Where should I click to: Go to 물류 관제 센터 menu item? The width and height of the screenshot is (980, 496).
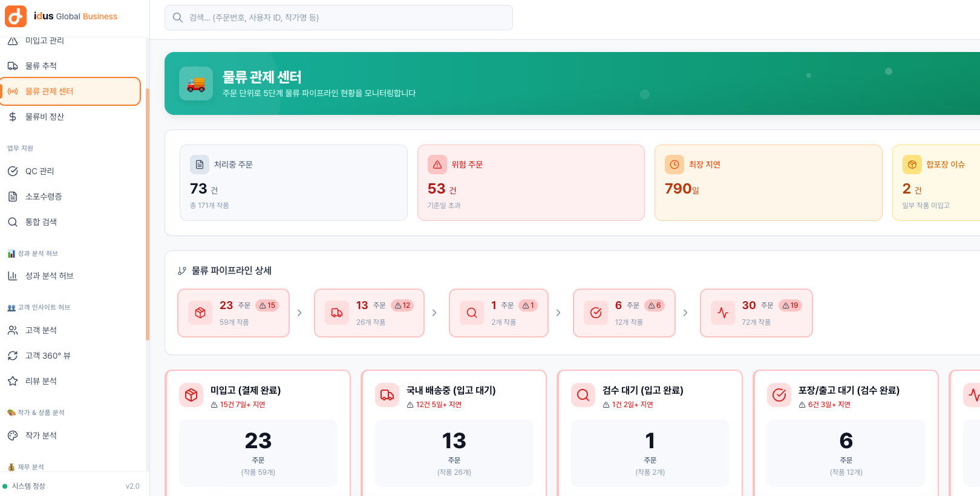(x=71, y=91)
